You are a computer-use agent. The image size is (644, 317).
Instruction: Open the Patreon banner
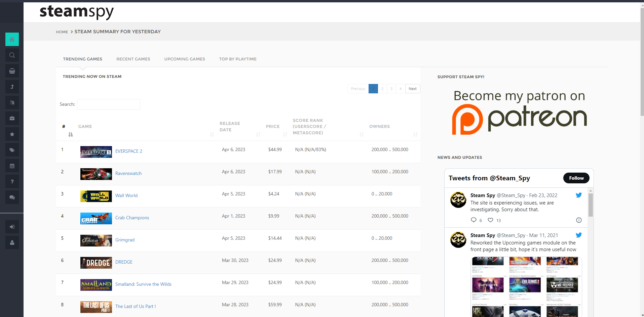519,112
